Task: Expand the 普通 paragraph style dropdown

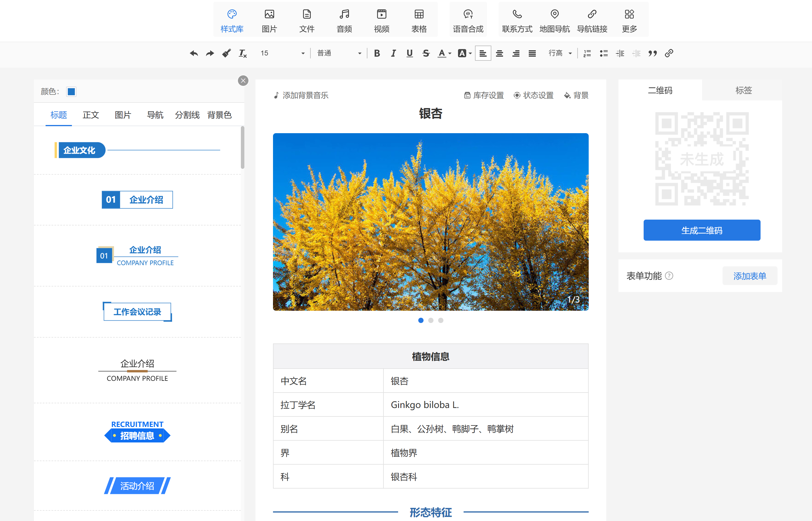Action: 338,53
